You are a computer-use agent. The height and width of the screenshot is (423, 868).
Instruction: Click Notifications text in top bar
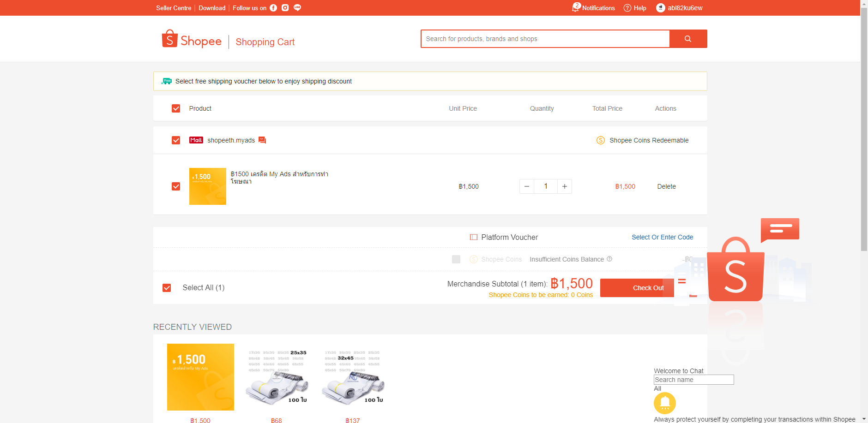tap(598, 8)
